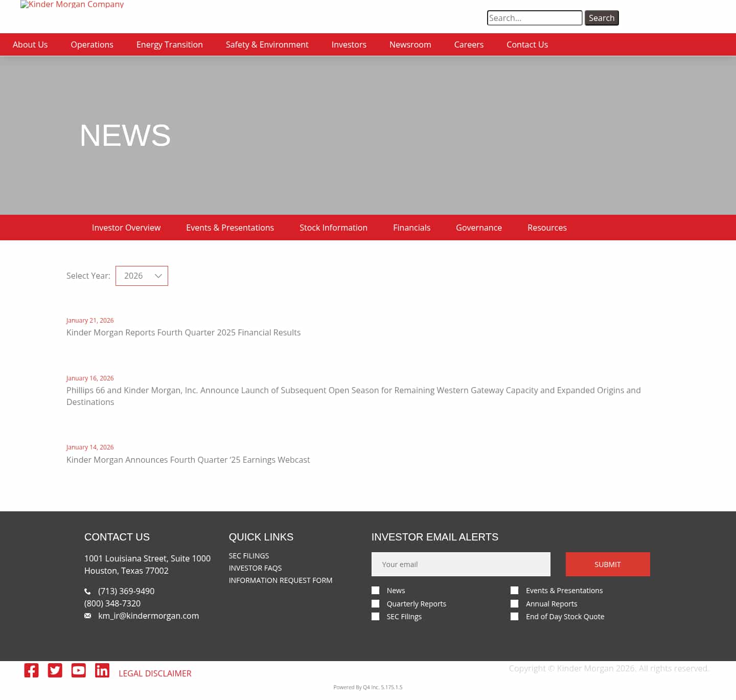Click the email icon beside km_ir@kindermorgan.com
The image size is (736, 700).
click(x=87, y=616)
